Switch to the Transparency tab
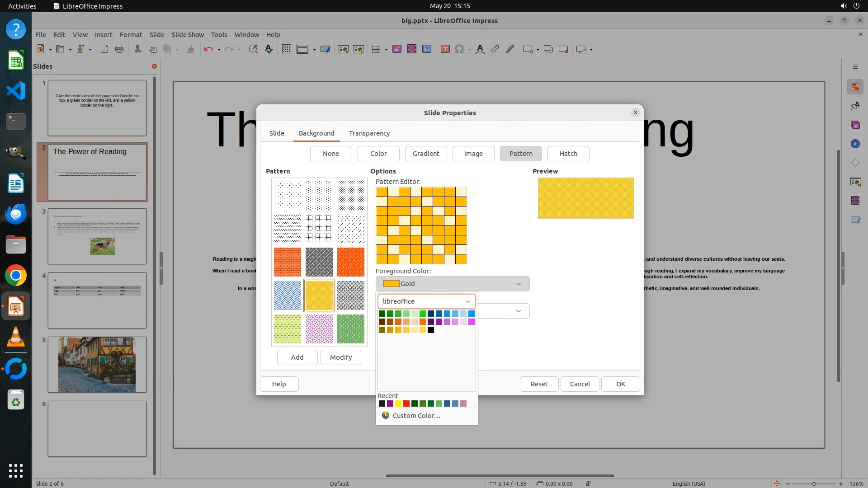 [369, 133]
